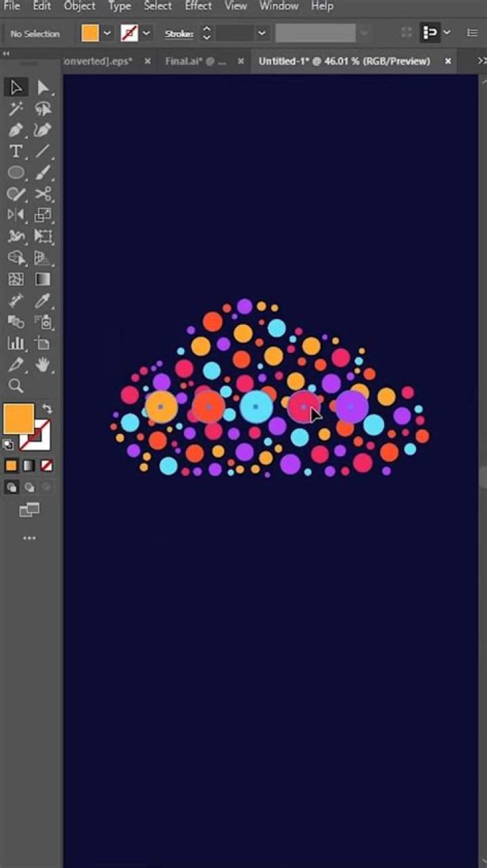487x868 pixels.
Task: Open the View menu
Action: [235, 6]
